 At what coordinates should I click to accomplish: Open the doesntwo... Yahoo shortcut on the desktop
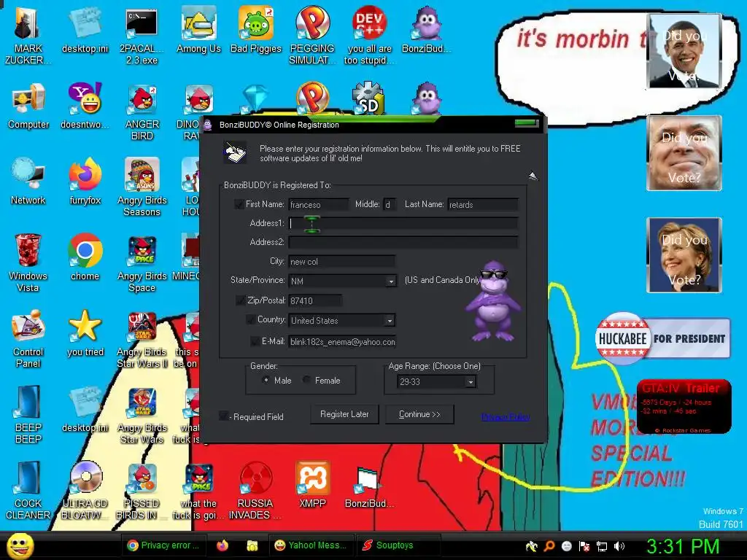point(85,107)
